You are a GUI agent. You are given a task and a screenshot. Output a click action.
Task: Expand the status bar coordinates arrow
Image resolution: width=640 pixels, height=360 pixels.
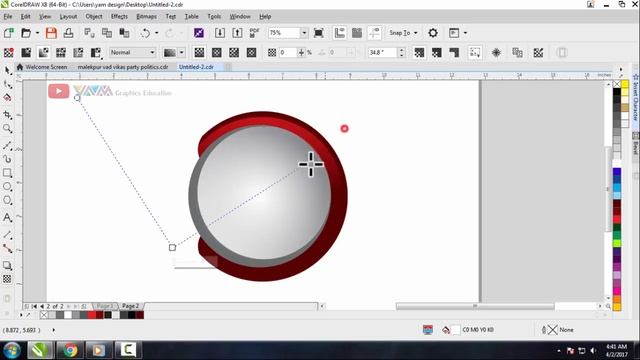click(53, 330)
